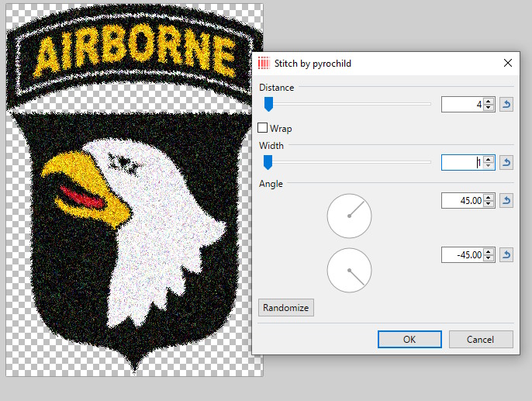Click the Distance slider handle

click(268, 104)
